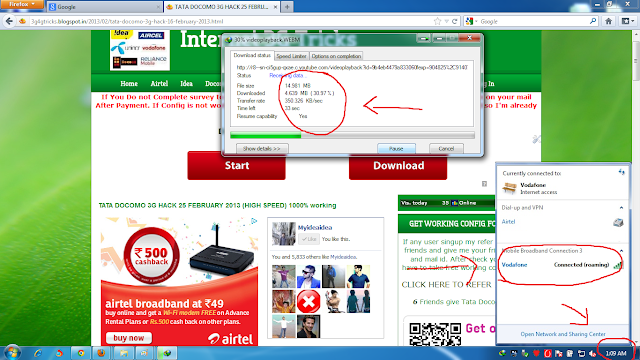Open the search engine selector dropdown
640x360 pixels.
[471, 21]
